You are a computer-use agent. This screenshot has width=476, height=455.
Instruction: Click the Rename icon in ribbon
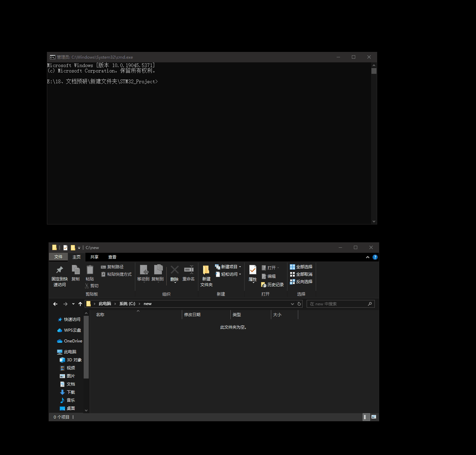tap(189, 270)
